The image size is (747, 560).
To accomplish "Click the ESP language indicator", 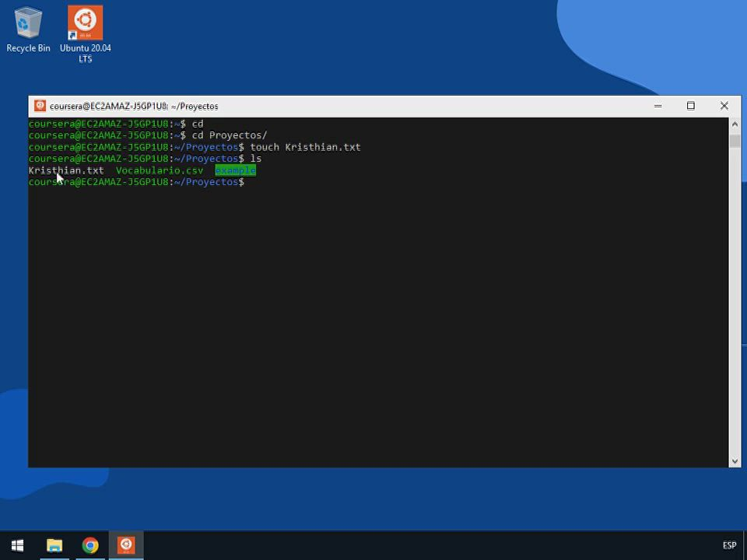I will click(x=729, y=545).
